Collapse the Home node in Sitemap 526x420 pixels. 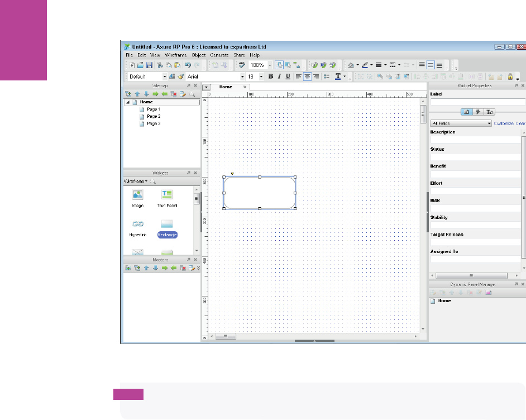coord(128,102)
